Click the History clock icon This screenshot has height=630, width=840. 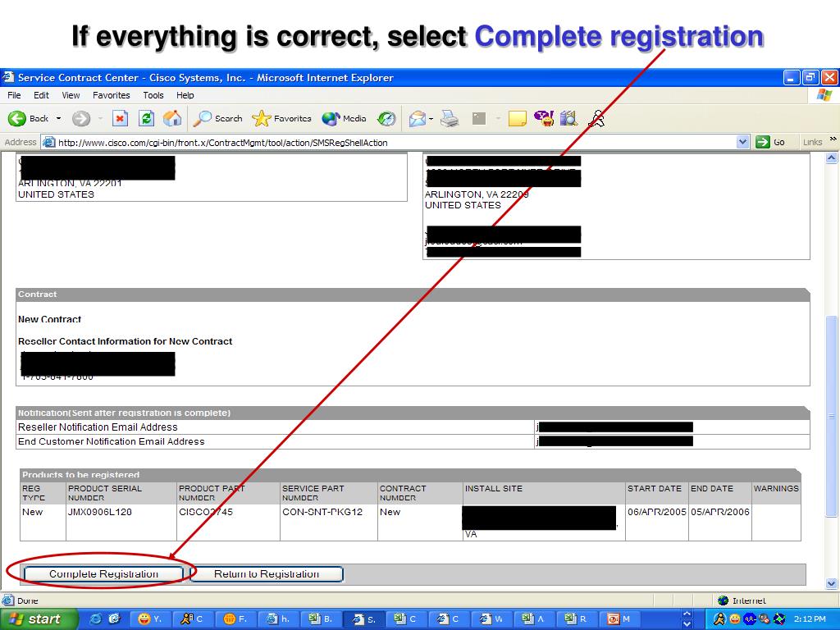[x=386, y=118]
